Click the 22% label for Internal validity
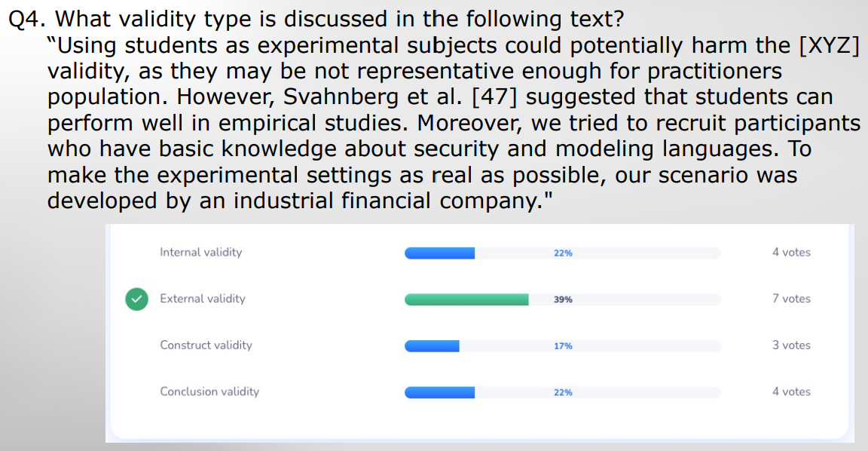Image resolution: width=868 pixels, height=451 pixels. click(563, 253)
